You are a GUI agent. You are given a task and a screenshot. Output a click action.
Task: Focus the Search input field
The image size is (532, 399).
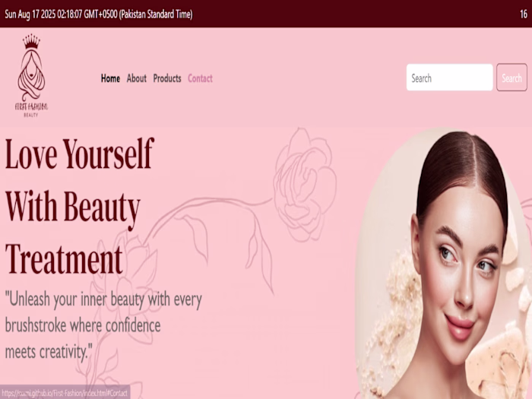click(x=450, y=78)
